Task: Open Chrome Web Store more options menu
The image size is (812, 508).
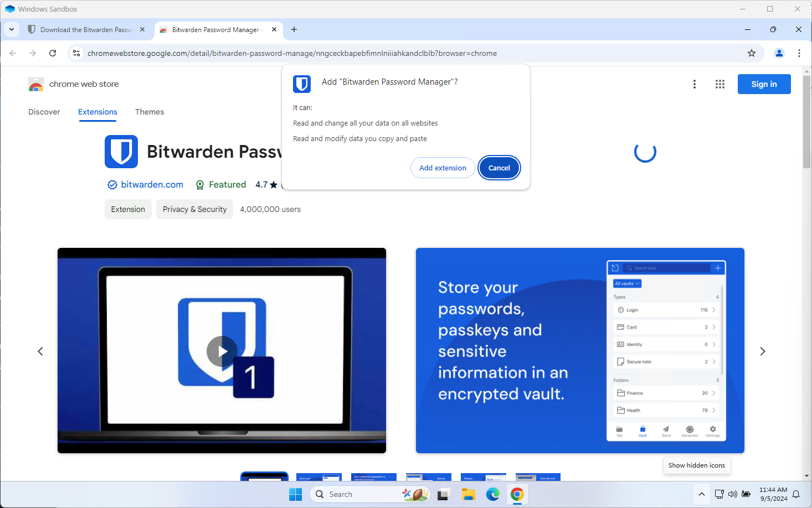Action: click(x=695, y=84)
